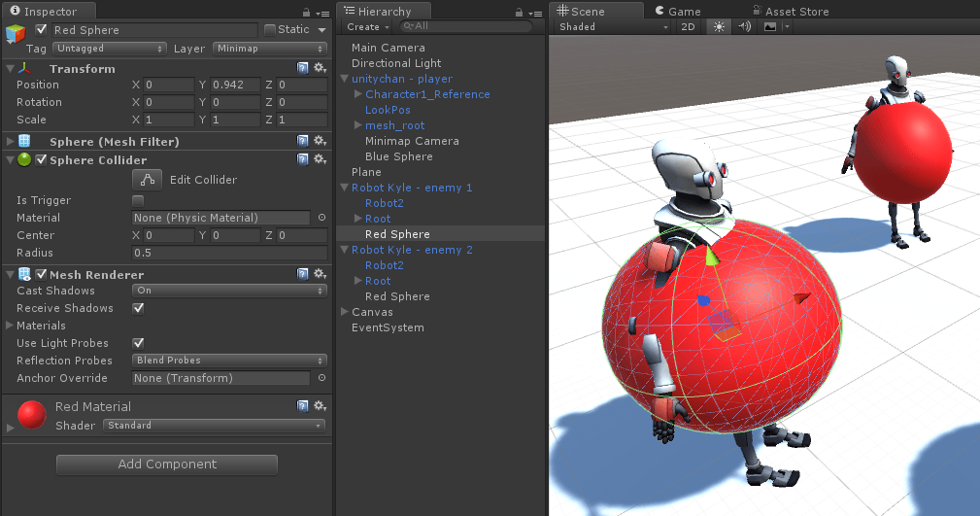
Task: Open the Shader dropdown set to Standard
Action: click(x=215, y=426)
